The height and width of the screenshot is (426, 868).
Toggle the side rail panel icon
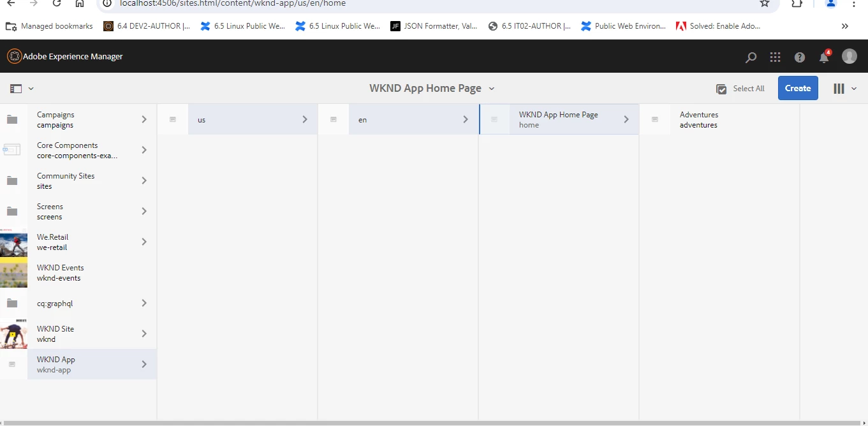[16, 89]
